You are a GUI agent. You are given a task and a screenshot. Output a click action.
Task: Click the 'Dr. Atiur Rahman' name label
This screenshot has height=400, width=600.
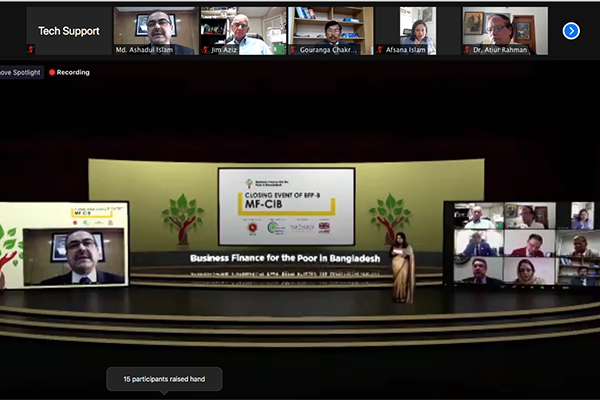pos(500,50)
